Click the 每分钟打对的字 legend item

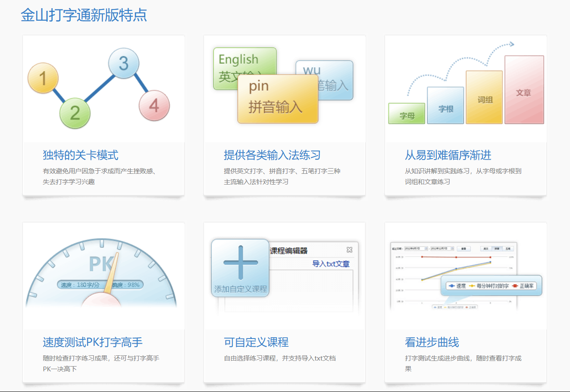(x=489, y=286)
